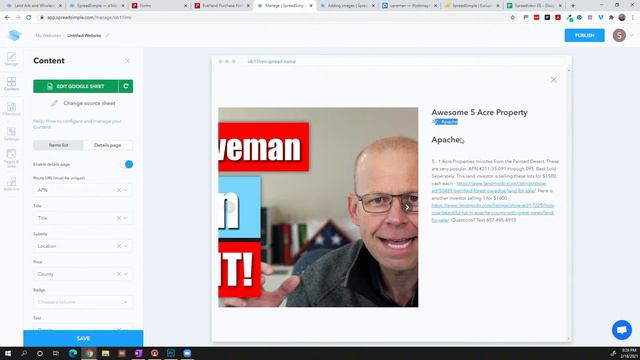Viewport: 640px width, 360px height.
Task: Open OneNote from the taskbar
Action: coord(138,353)
